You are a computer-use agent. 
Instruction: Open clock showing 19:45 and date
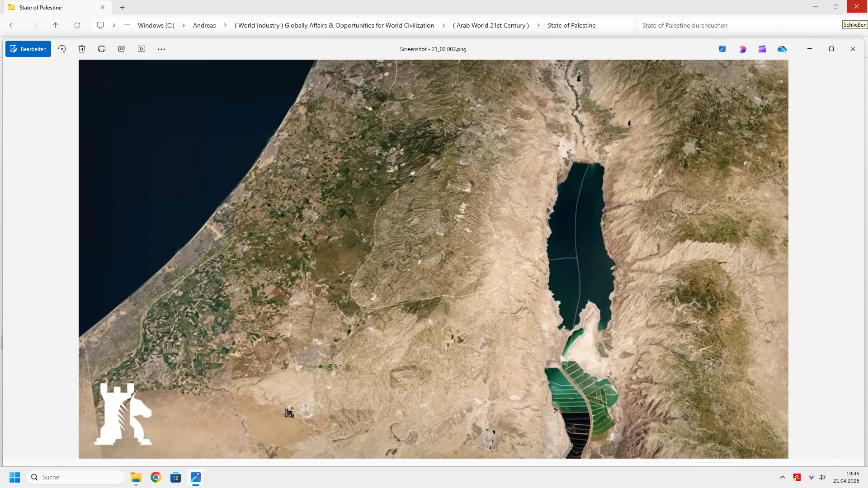coord(846,477)
